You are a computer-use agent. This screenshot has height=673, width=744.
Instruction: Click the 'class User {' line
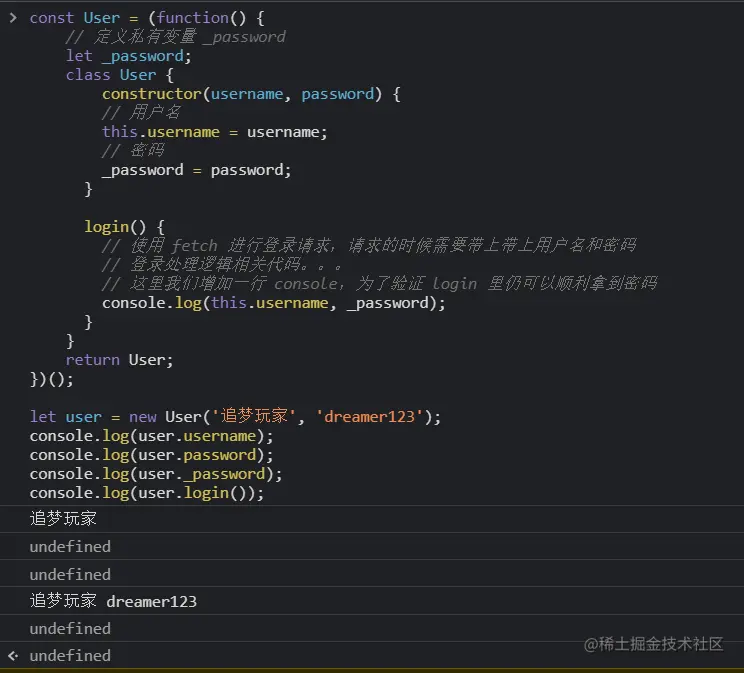[120, 75]
